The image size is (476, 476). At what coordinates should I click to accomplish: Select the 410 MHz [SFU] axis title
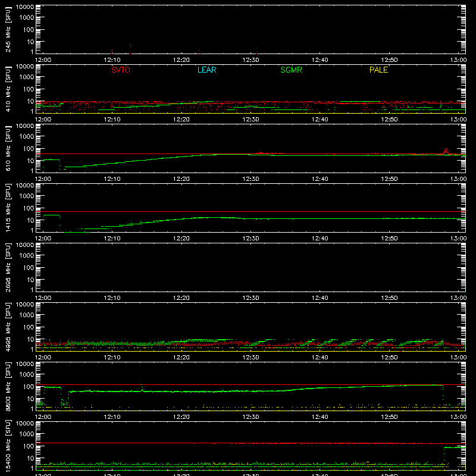point(8,89)
